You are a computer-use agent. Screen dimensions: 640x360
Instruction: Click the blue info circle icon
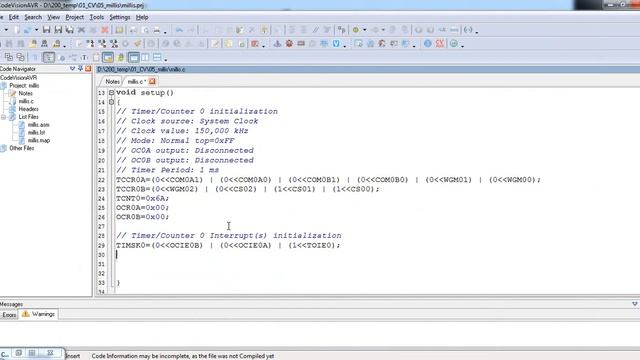click(x=427, y=43)
